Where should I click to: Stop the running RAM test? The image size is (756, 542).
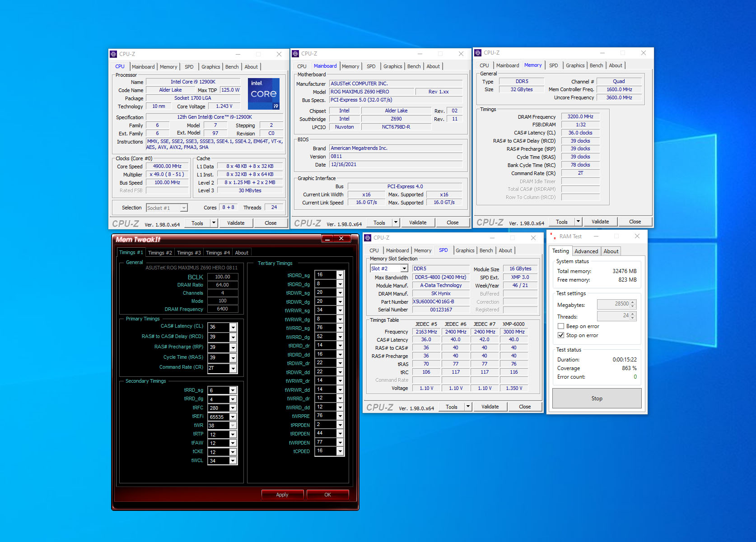pyautogui.click(x=597, y=398)
